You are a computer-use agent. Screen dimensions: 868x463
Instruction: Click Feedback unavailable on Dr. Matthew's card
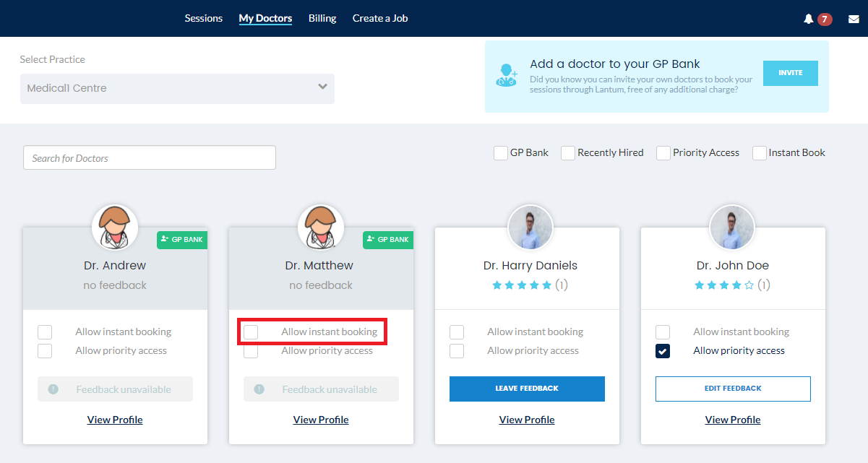(321, 389)
